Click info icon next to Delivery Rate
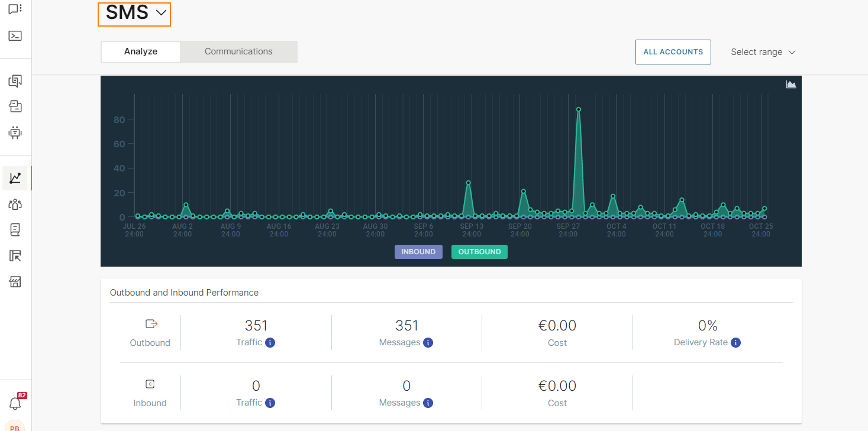 coord(735,343)
